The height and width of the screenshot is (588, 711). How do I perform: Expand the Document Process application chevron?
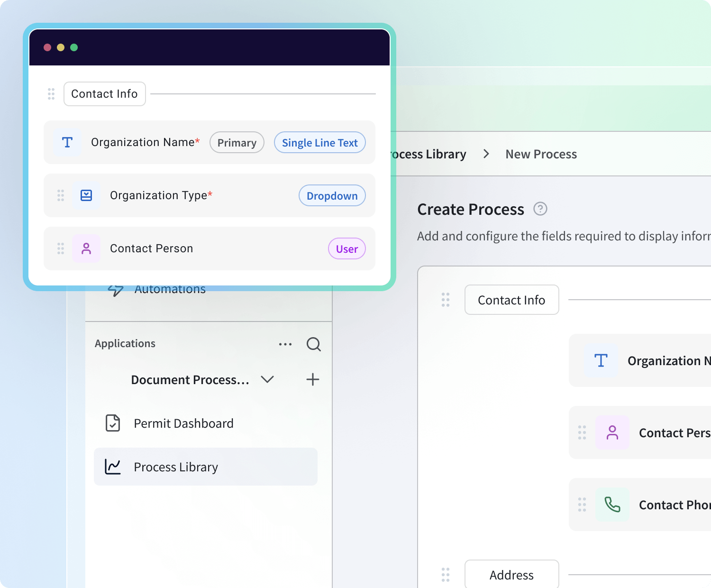(x=267, y=379)
